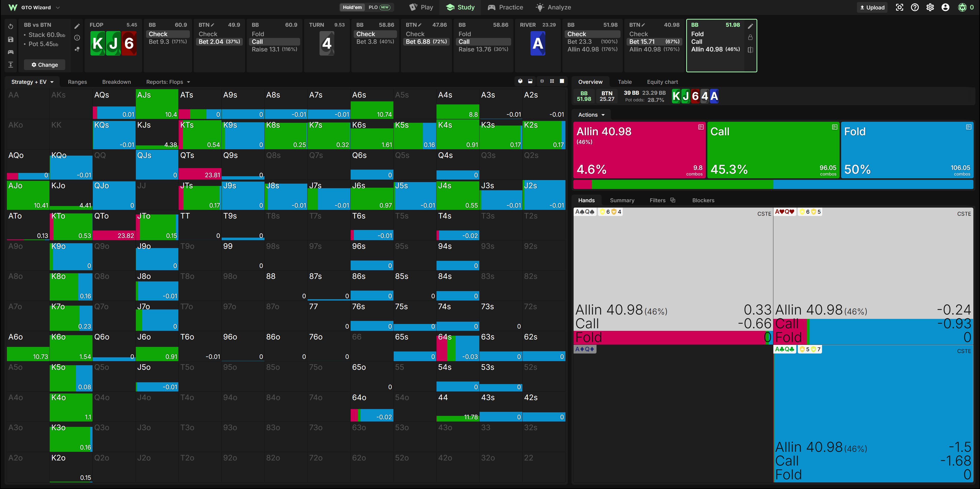Click the gamepad practice icon in sidebar
The width and height of the screenshot is (980, 489).
click(11, 52)
